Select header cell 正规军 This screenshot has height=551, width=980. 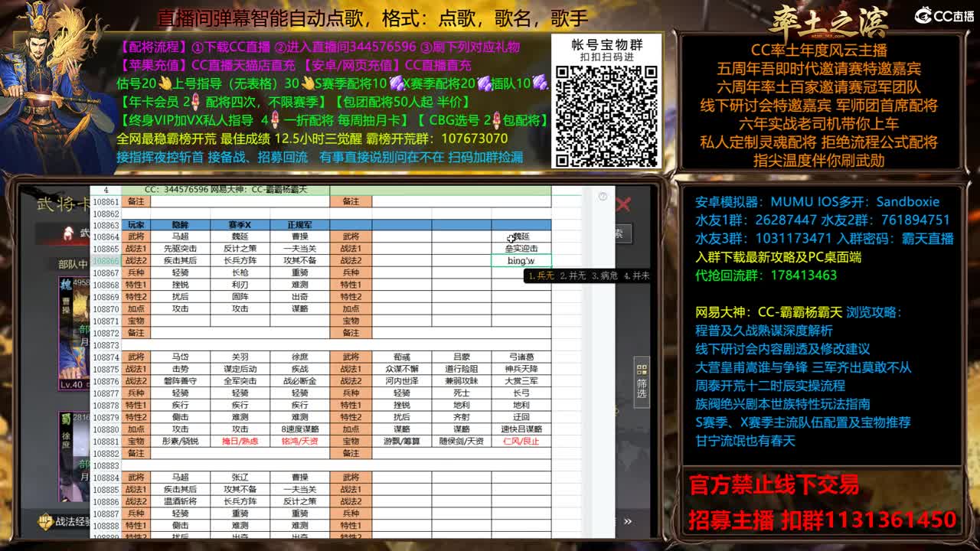299,225
